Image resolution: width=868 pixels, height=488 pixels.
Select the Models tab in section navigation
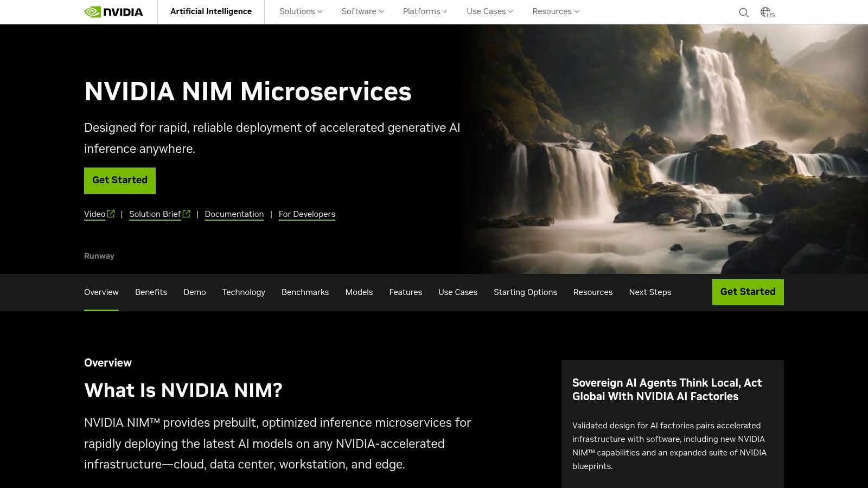coord(359,292)
